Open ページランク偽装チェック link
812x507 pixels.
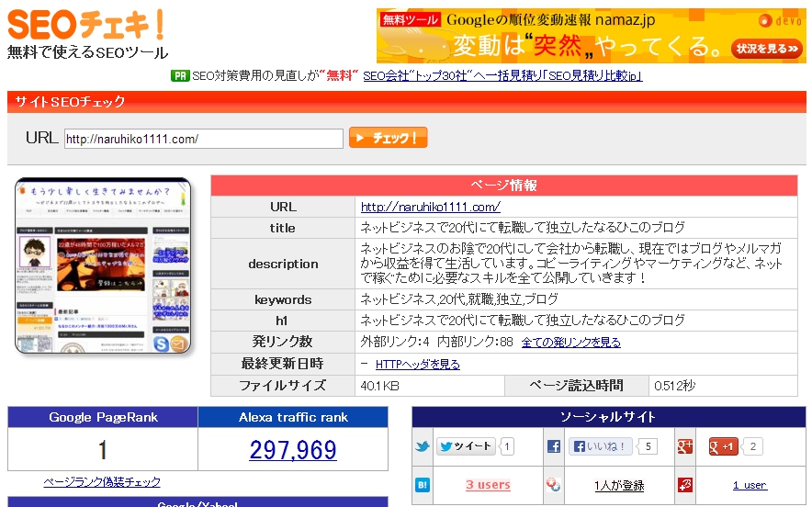[102, 481]
